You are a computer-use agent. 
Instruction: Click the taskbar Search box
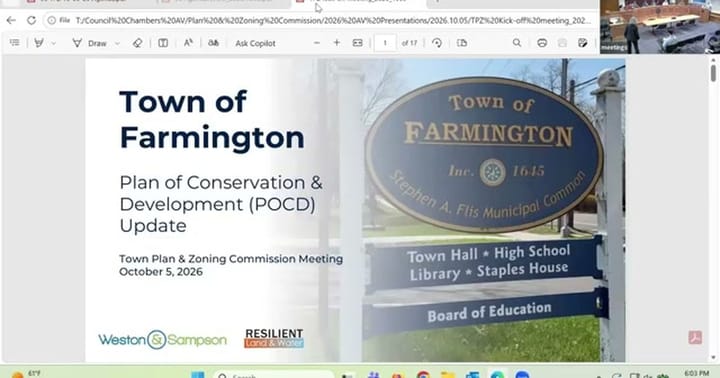(x=273, y=375)
